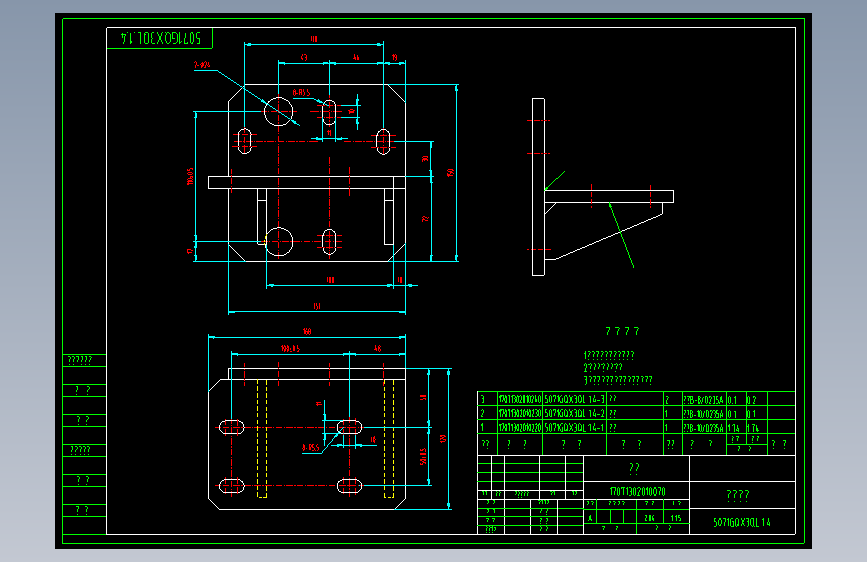Click the 2-φ24 hole callout label
Viewport: 867px width, 562px height.
(x=202, y=65)
